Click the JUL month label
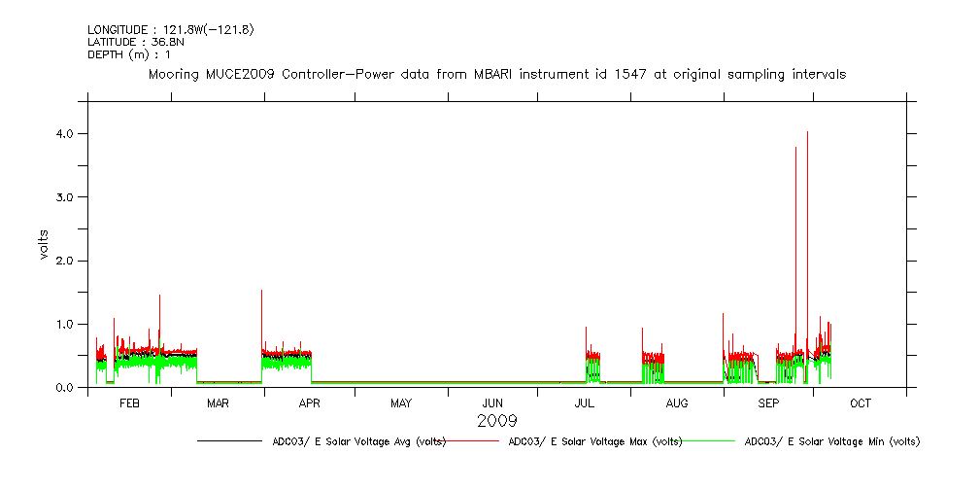 [x=584, y=402]
